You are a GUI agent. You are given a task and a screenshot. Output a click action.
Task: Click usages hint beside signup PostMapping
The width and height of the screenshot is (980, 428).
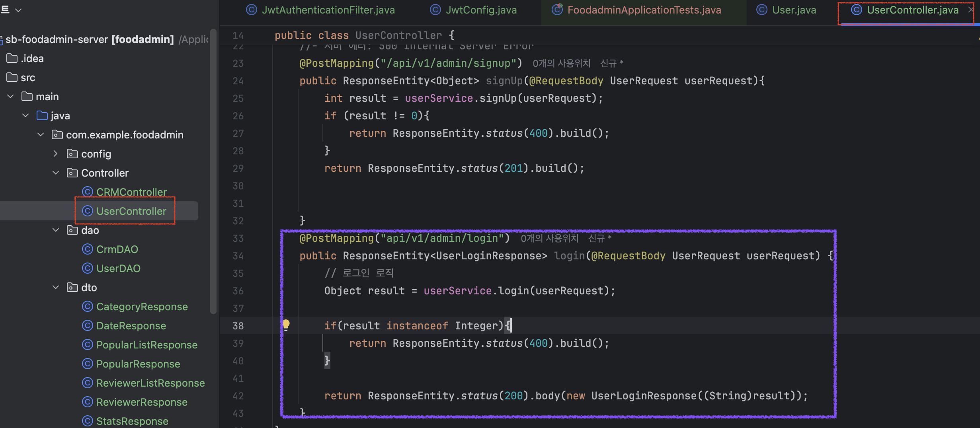coord(562,63)
